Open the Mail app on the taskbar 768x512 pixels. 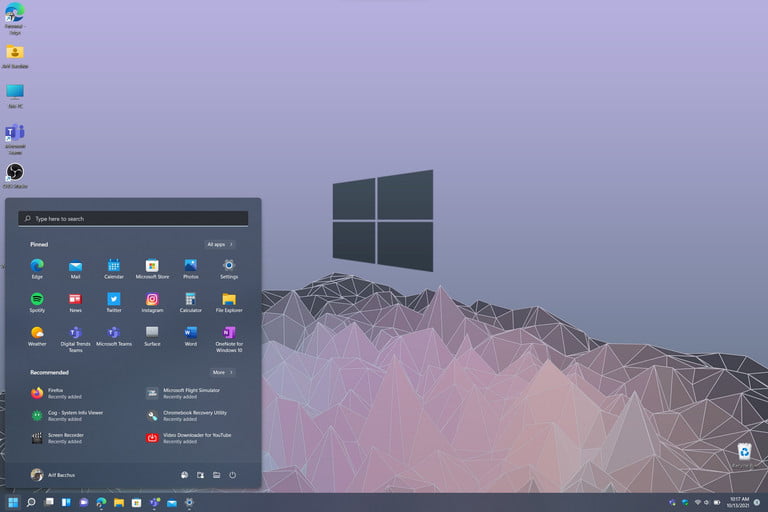coord(172,502)
